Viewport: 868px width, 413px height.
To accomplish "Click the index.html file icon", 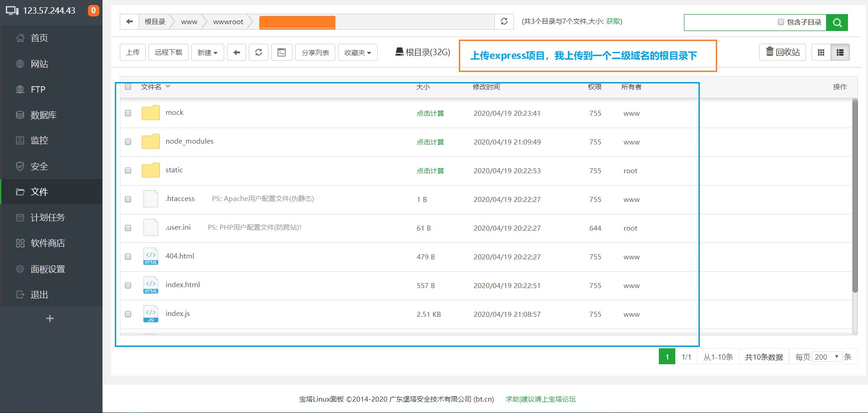I will pos(150,285).
